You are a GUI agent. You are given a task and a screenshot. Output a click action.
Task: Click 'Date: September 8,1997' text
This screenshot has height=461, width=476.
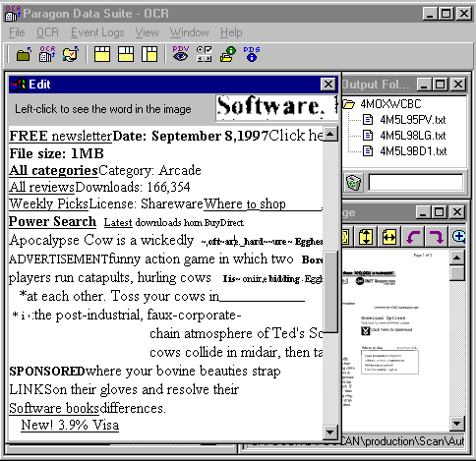[x=191, y=136]
